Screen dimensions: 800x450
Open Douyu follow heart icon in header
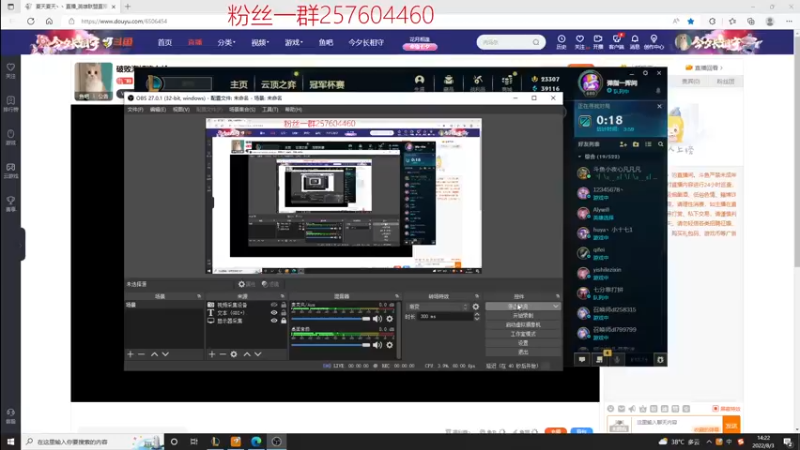click(x=580, y=41)
